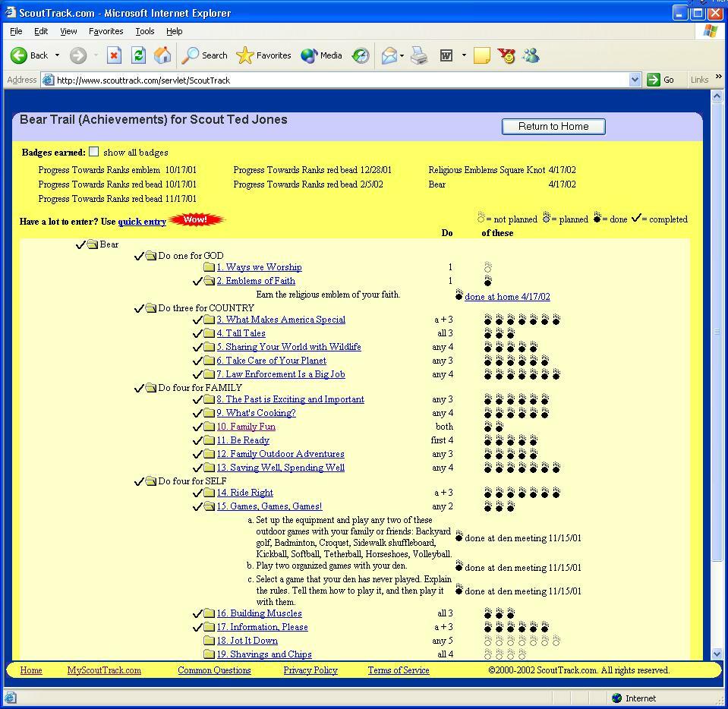
Task: Open the Favorites menu
Action: (x=106, y=31)
